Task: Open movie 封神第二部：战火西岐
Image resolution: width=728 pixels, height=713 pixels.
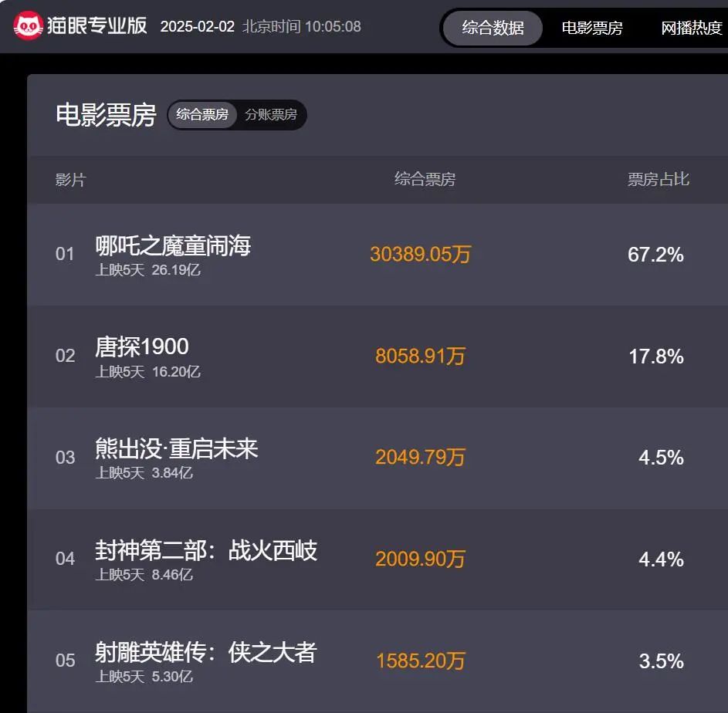Action: 206,550
